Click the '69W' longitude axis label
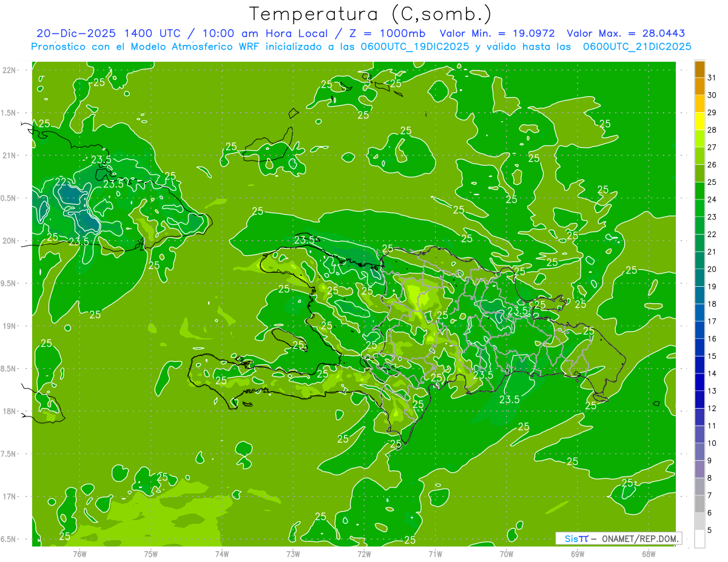The image size is (728, 562). 578,554
